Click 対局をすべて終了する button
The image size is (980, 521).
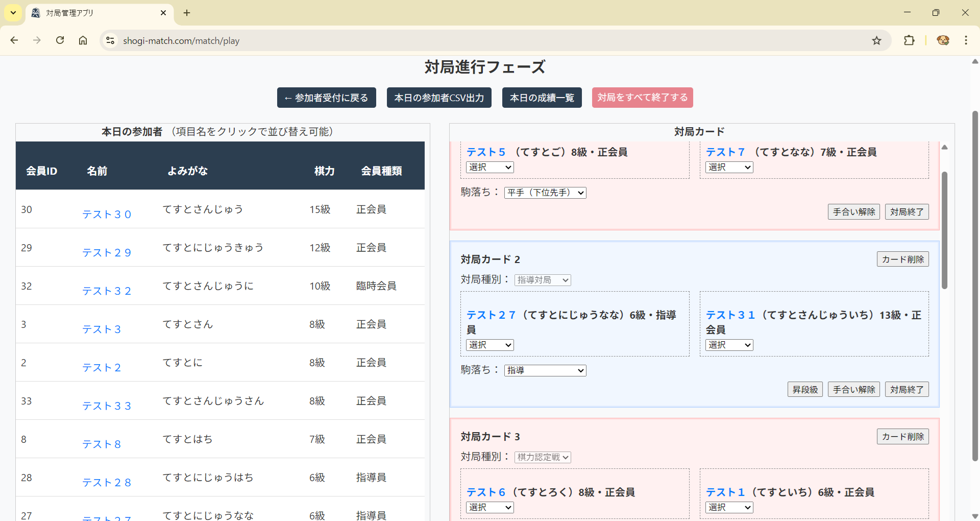(642, 98)
